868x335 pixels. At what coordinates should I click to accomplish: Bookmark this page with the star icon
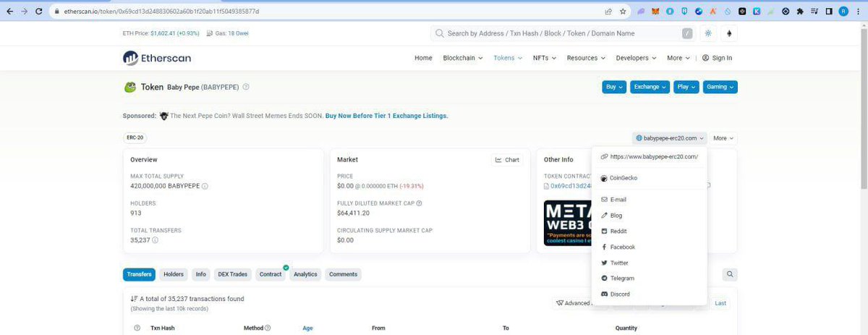click(623, 12)
